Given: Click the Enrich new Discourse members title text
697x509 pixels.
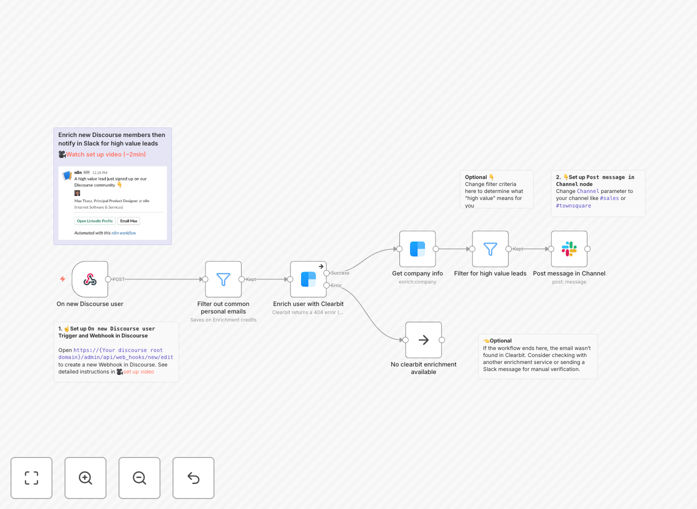Looking at the screenshot, I should [112, 139].
